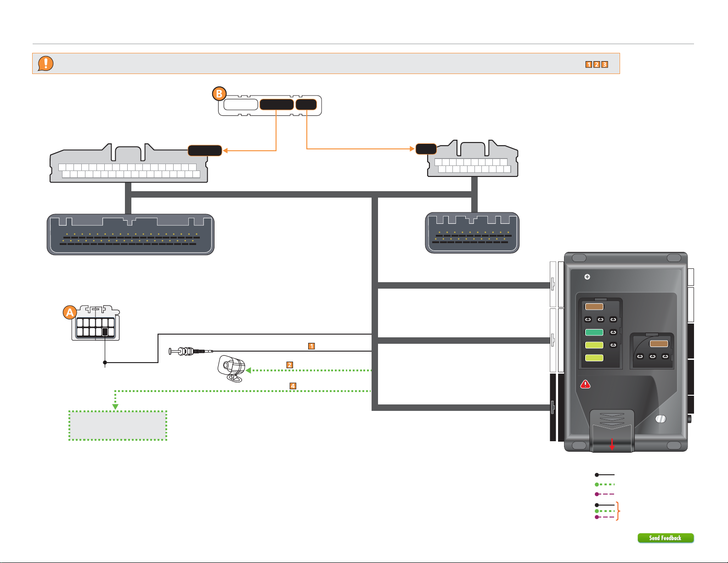Click the narrow gray harness connector at right
The height and width of the screenshot is (563, 728).
(x=473, y=159)
